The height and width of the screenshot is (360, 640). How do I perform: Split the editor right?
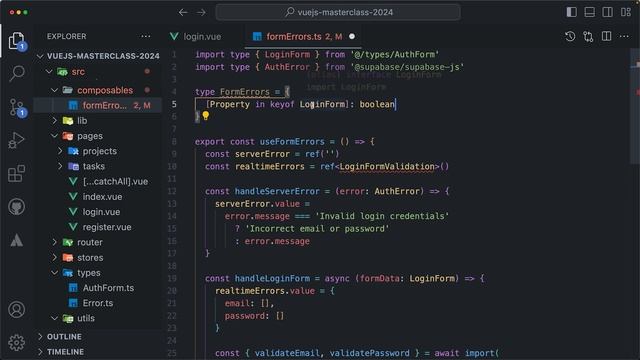(607, 36)
